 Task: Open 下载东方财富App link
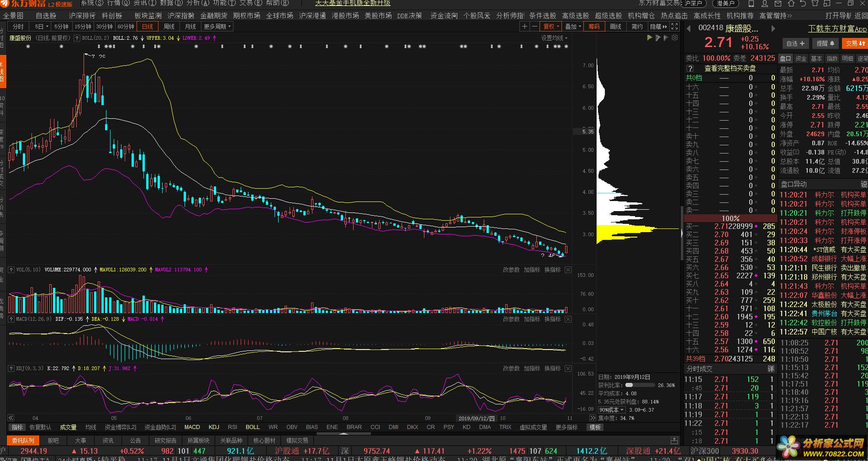(837, 28)
